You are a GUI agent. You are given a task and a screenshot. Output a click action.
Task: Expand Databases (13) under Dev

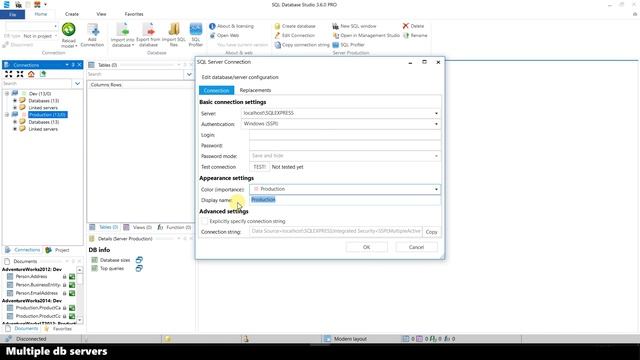(15, 100)
